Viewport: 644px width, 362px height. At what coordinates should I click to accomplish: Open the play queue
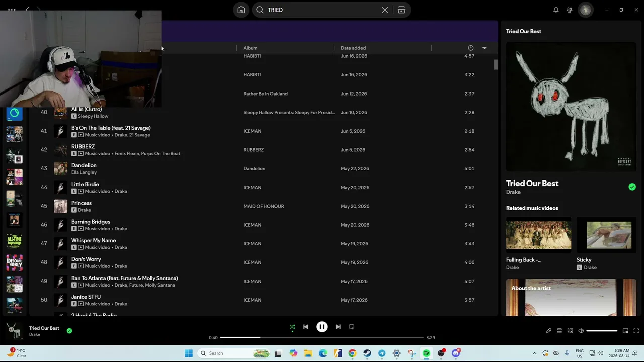pos(559,331)
